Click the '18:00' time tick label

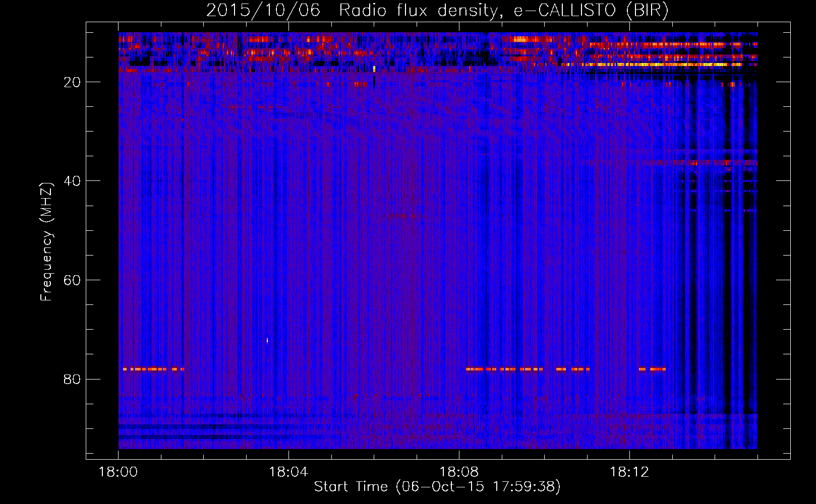coord(118,472)
